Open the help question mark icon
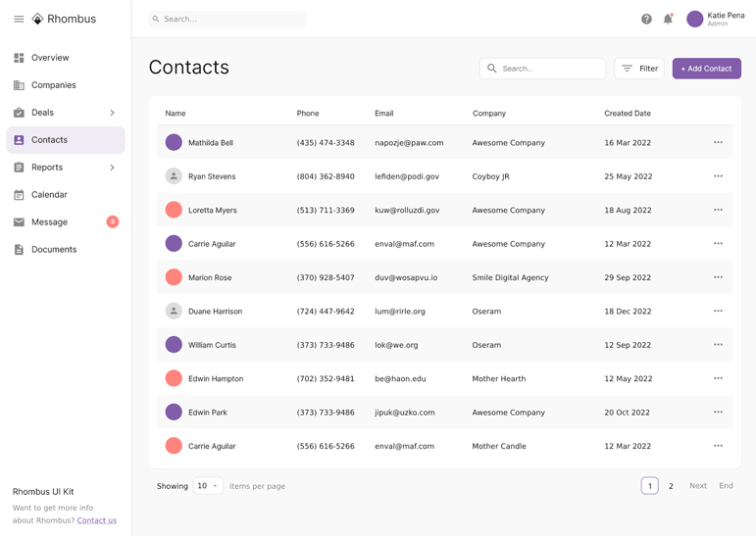This screenshot has width=756, height=536. pos(646,19)
